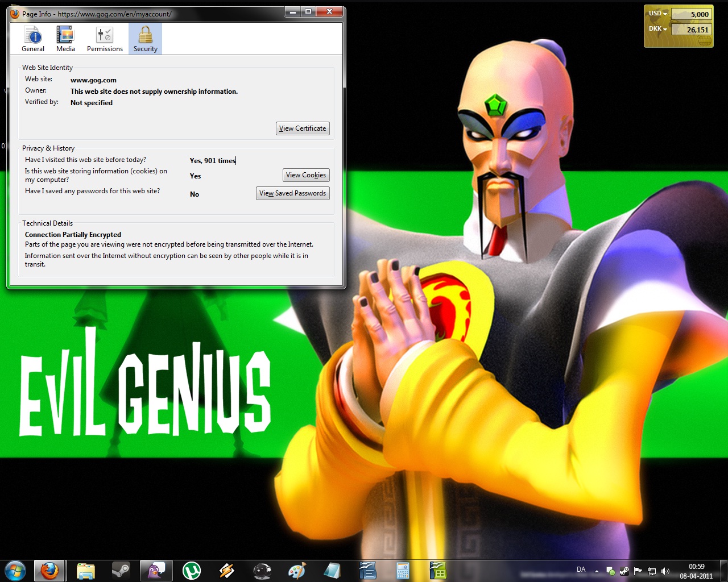The height and width of the screenshot is (582, 728).
Task: Open Winamp from the taskbar
Action: pos(227,571)
